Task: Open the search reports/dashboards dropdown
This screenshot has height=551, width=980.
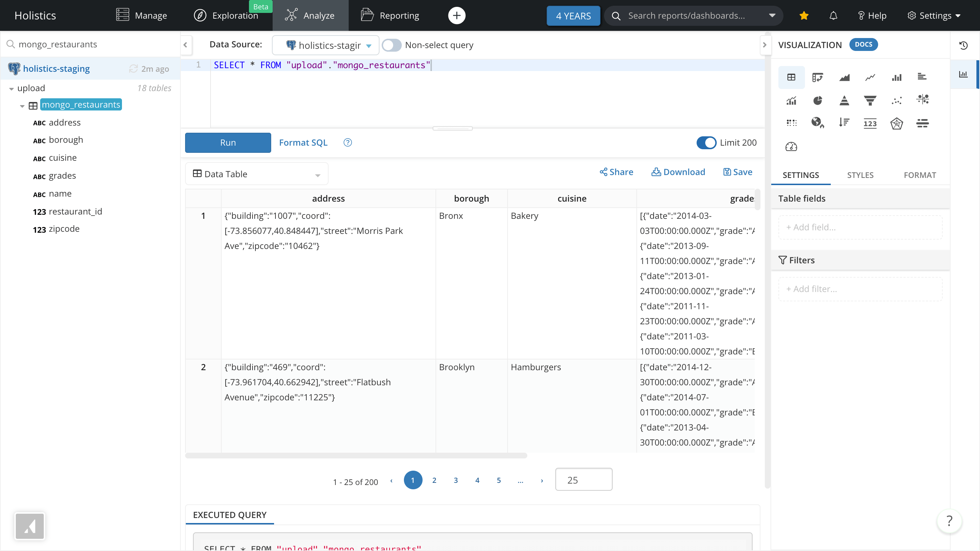Action: [x=772, y=15]
